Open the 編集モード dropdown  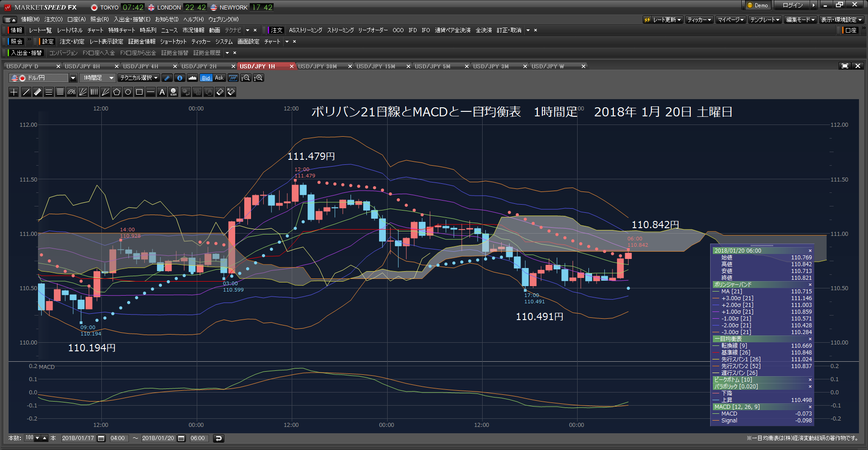coord(800,20)
